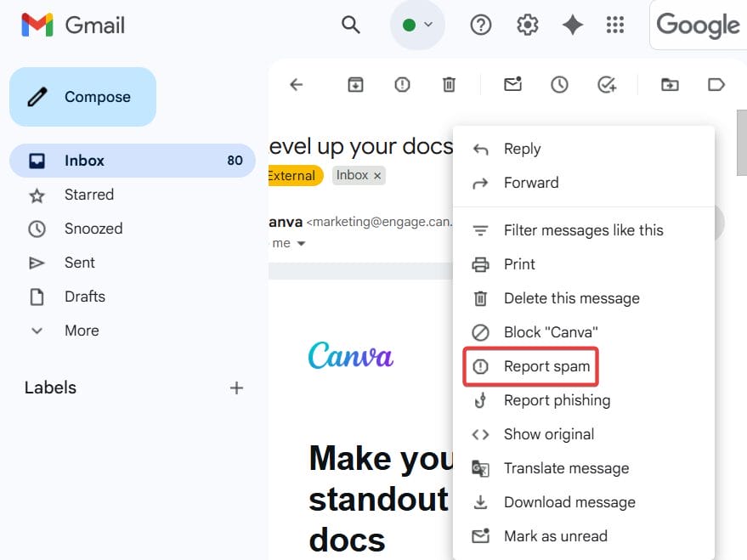Click the Compose button

(x=83, y=97)
